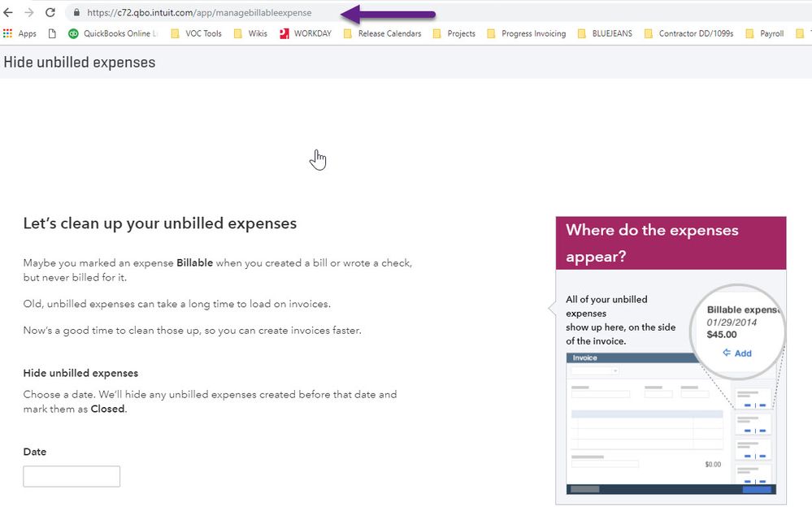Click the invoice illustration thumbnail
812x520 pixels.
(x=671, y=424)
